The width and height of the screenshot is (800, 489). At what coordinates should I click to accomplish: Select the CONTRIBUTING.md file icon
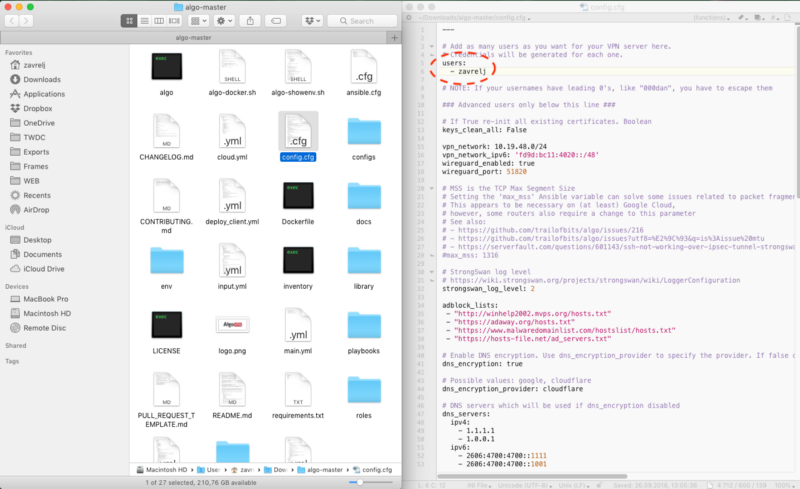[166, 196]
